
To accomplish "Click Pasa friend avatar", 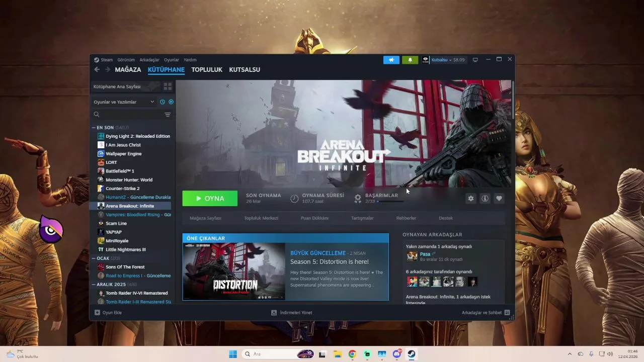I will pyautogui.click(x=412, y=256).
